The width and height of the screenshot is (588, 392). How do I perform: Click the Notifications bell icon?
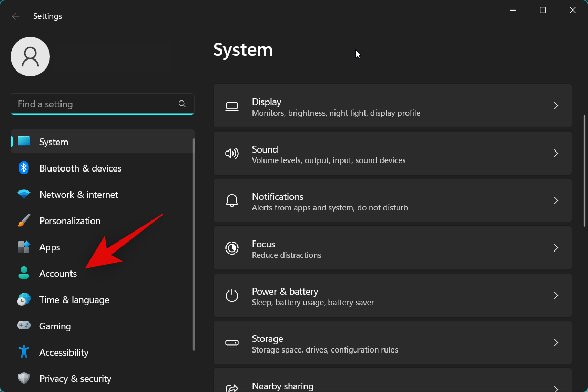point(232,200)
